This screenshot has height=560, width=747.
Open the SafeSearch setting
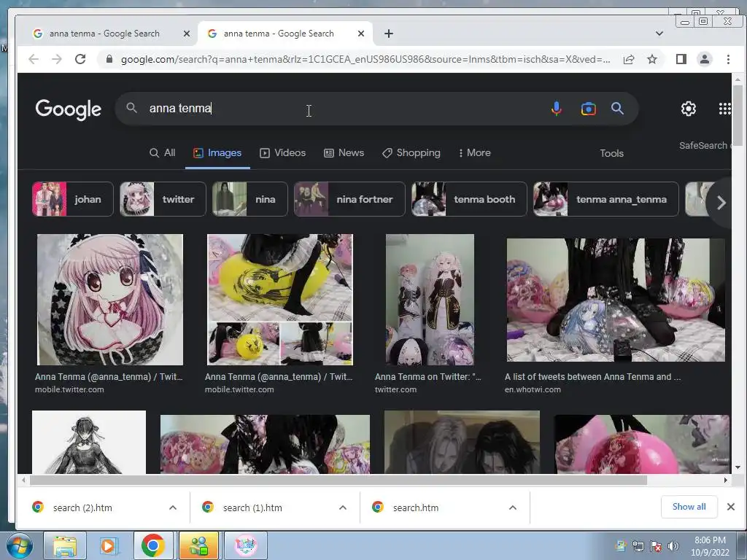point(705,146)
